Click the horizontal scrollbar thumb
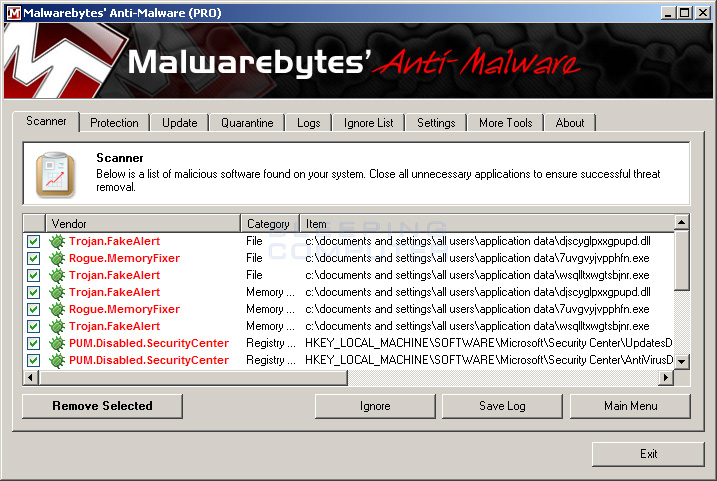 [x=193, y=378]
